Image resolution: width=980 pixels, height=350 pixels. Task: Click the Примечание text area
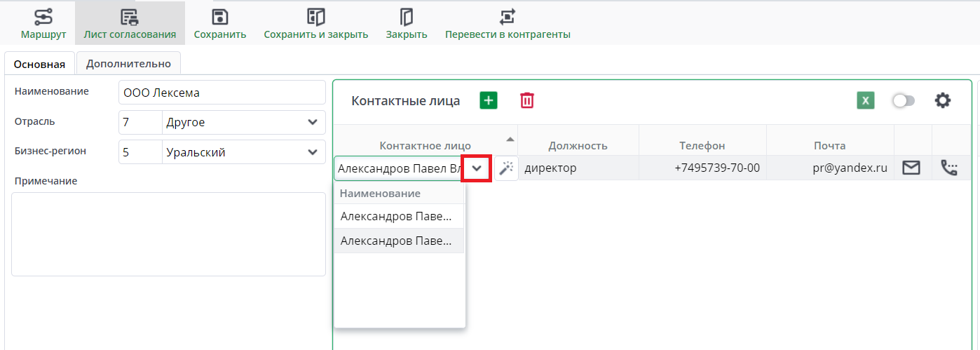click(168, 234)
